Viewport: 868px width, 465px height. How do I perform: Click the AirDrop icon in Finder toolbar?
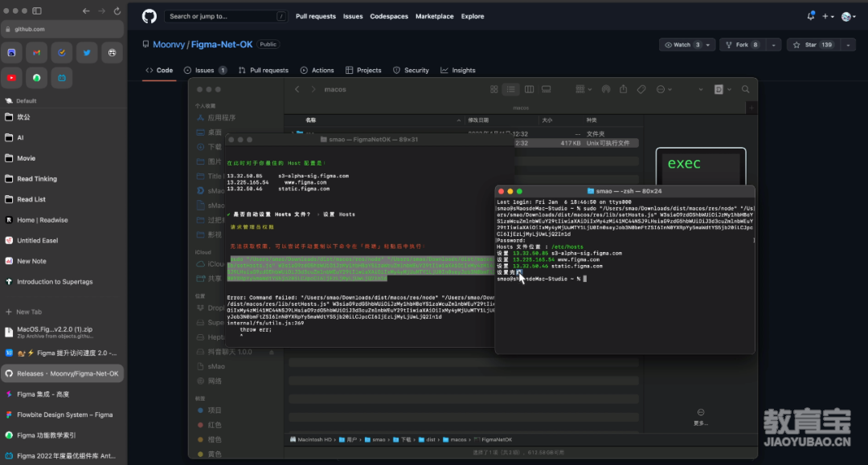606,90
